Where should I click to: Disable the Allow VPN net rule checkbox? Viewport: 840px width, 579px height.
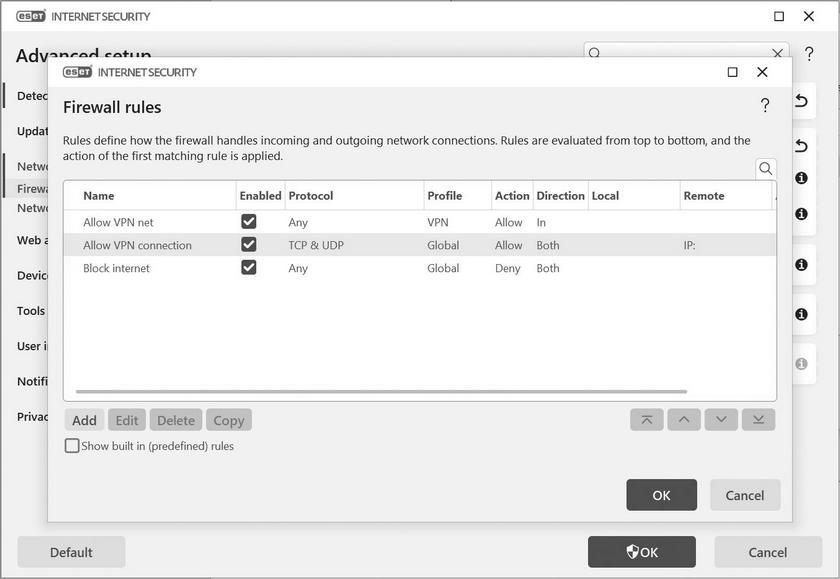coord(249,222)
